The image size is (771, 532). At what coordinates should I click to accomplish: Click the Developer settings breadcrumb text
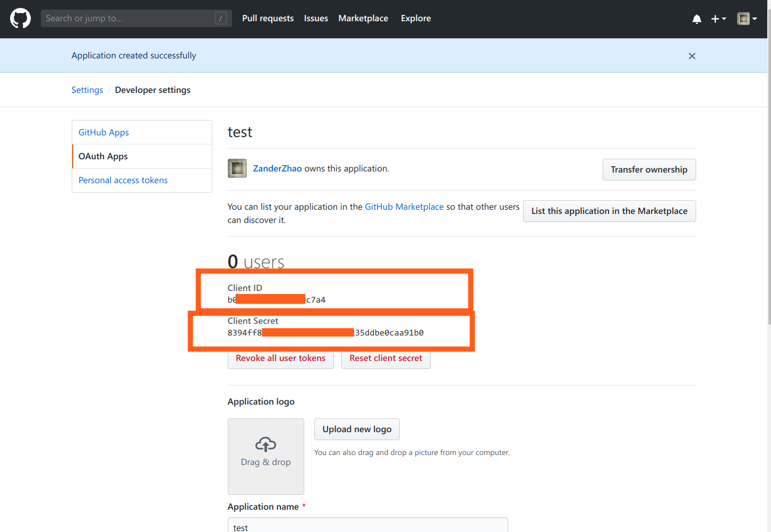point(152,90)
